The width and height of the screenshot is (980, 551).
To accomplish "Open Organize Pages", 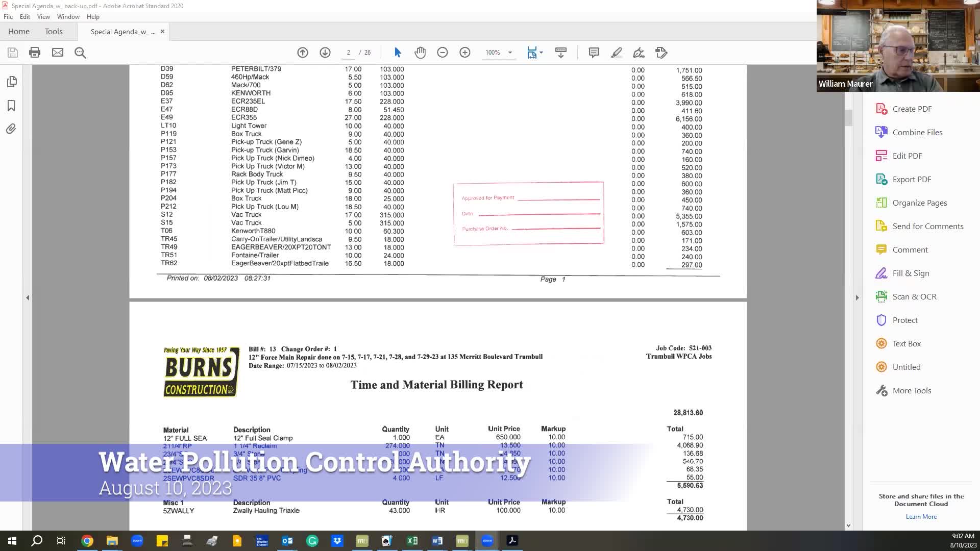I will pyautogui.click(x=919, y=203).
